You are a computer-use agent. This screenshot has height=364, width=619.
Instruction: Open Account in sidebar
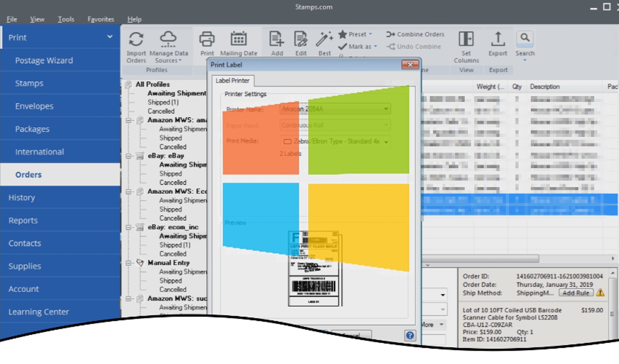click(60, 289)
